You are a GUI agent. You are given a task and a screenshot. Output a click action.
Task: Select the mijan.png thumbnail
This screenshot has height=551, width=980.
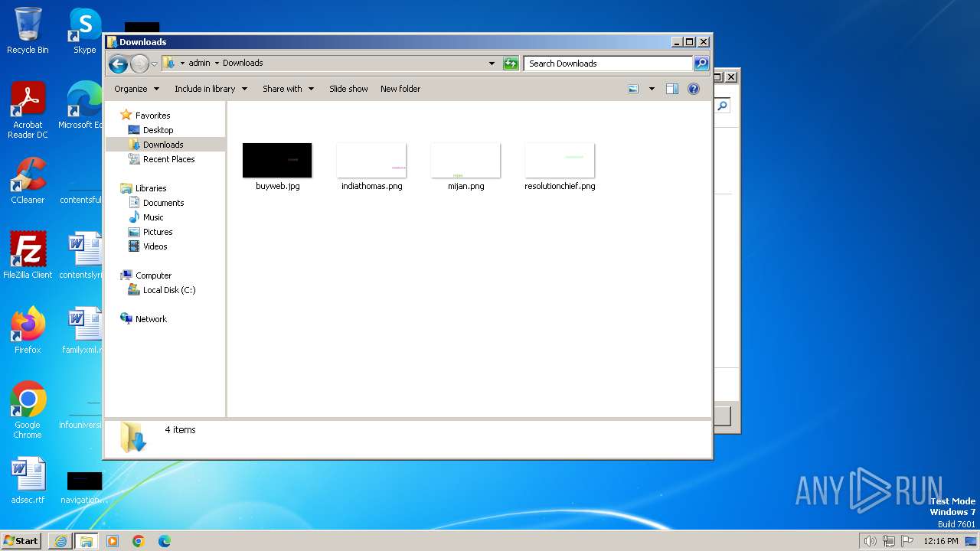point(465,160)
